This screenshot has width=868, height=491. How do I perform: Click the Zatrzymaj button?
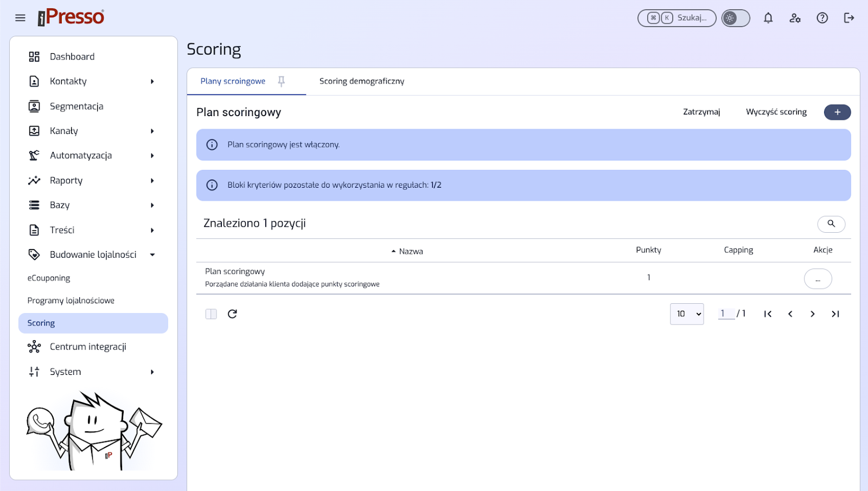coord(701,112)
